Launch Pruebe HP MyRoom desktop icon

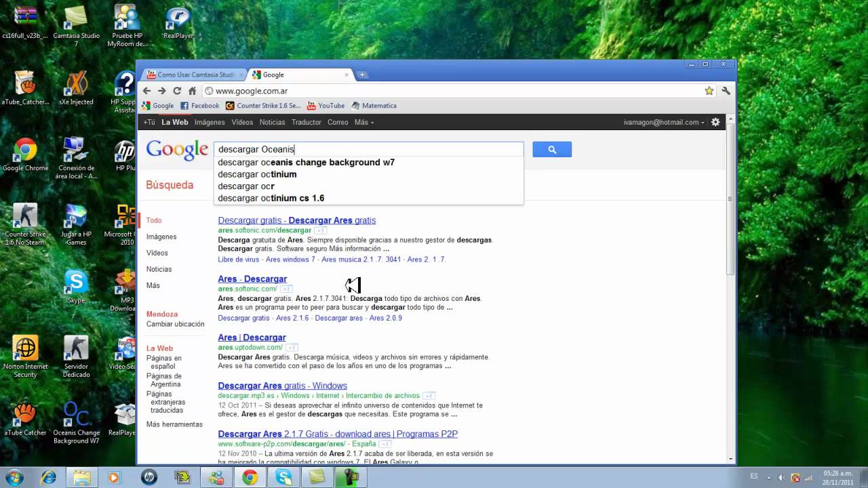[x=126, y=27]
